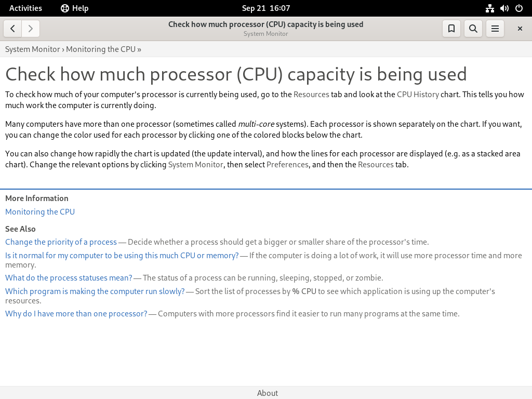The image size is (532, 399).
Task: Click the search magnifier icon
Action: coord(473,29)
